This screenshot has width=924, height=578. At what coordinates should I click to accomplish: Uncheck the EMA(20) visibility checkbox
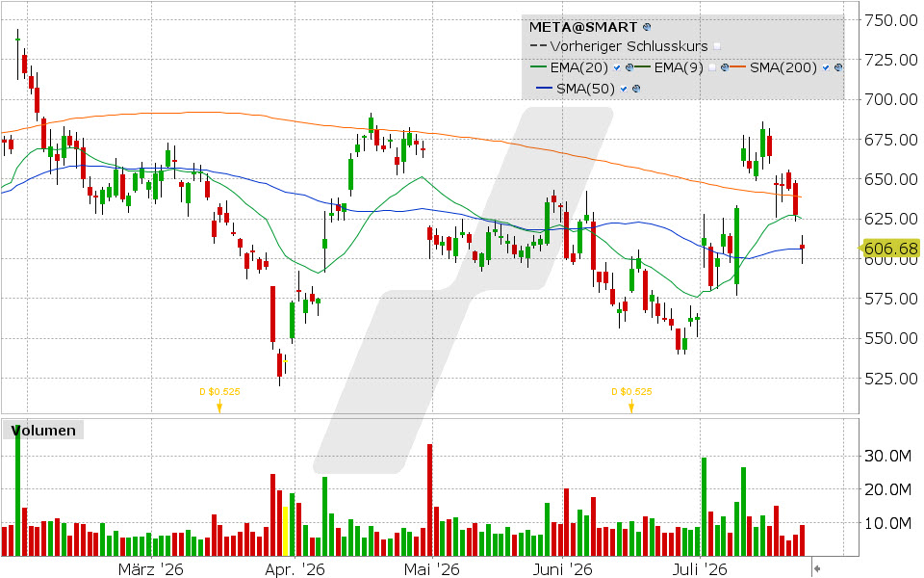[x=616, y=67]
